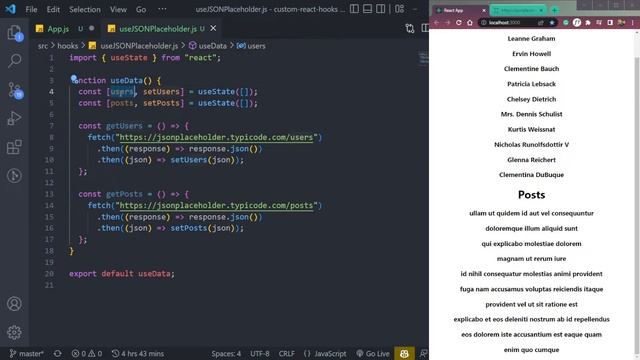Reload the localhost page
Screen dimensions: 640x360
click(459, 23)
